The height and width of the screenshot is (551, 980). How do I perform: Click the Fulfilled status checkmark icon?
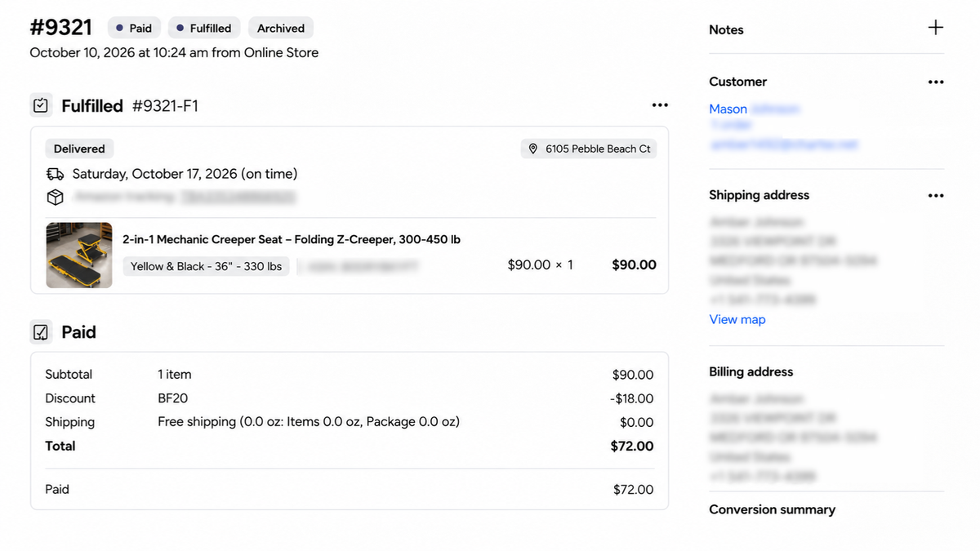41,105
